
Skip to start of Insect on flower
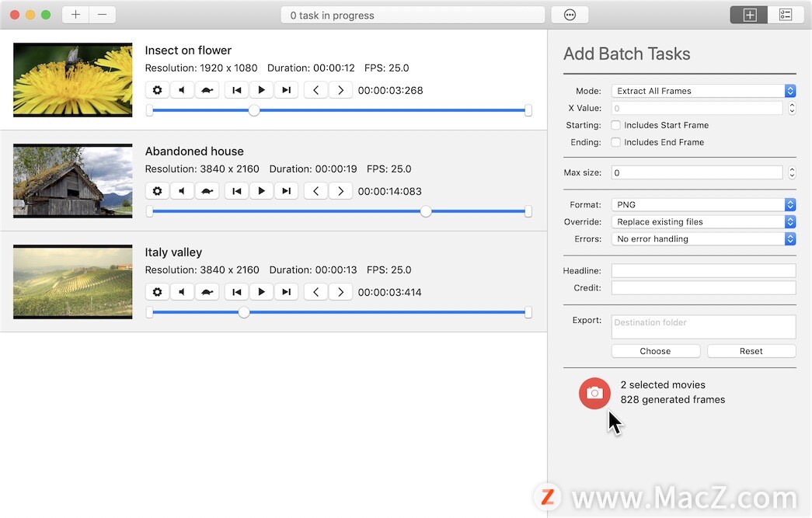(237, 90)
